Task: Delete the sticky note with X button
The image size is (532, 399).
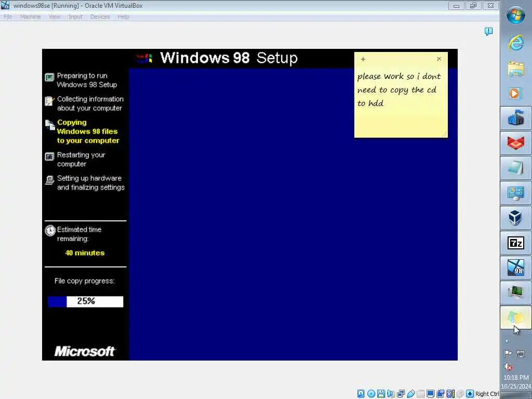Action: 439,59
